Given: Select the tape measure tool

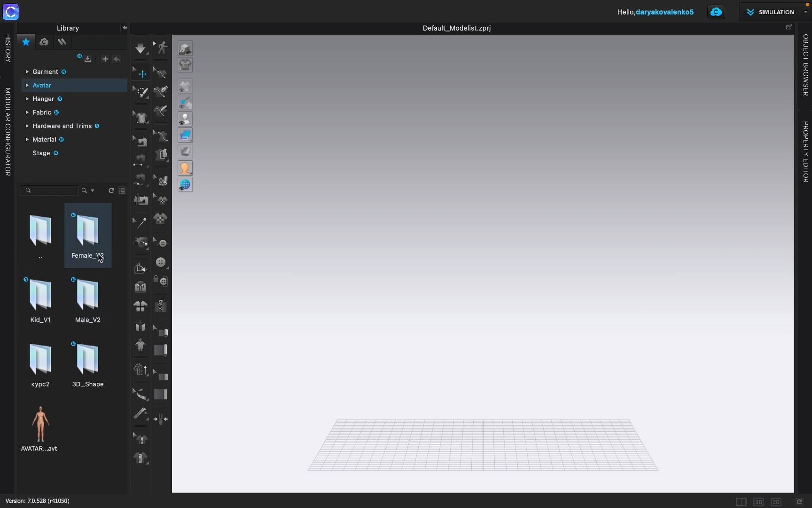Looking at the screenshot, I should 141,413.
